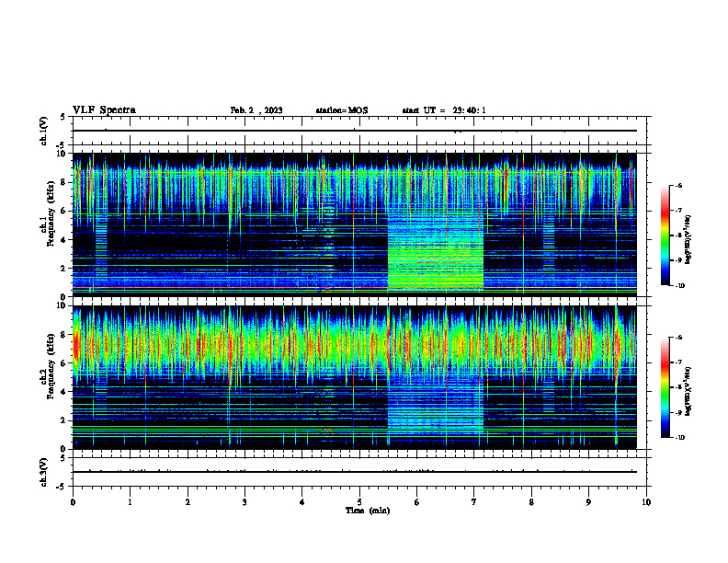Image resolution: width=728 pixels, height=563 pixels.
Task: Click the ch.1 color bar log(PSD) label
Action: click(x=688, y=240)
